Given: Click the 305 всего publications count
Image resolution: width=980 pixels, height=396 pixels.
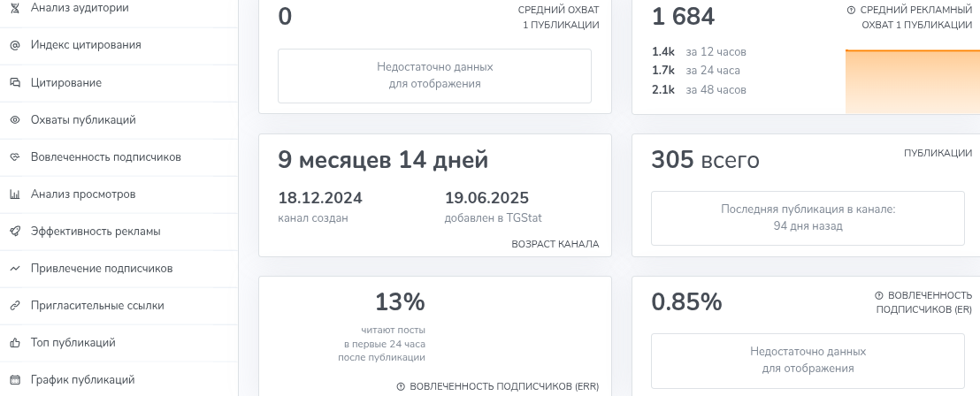Looking at the screenshot, I should coord(705,160).
